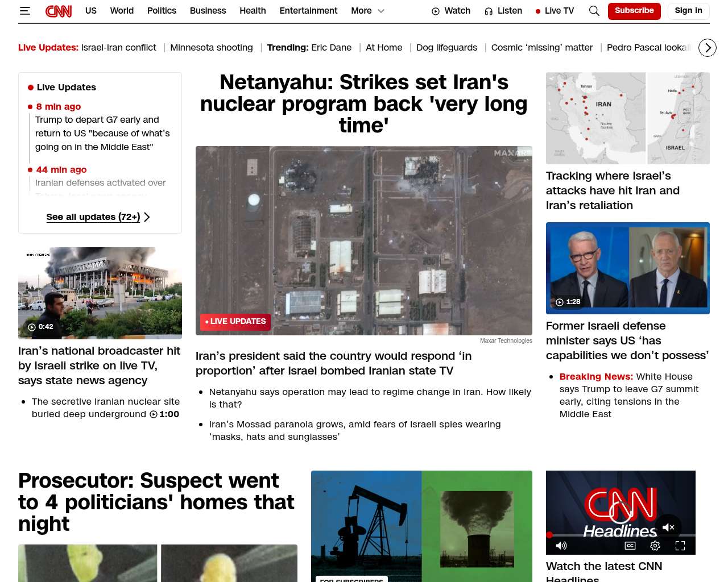Enter fullscreen in Headlines player
Image resolution: width=728 pixels, height=582 pixels.
point(680,546)
